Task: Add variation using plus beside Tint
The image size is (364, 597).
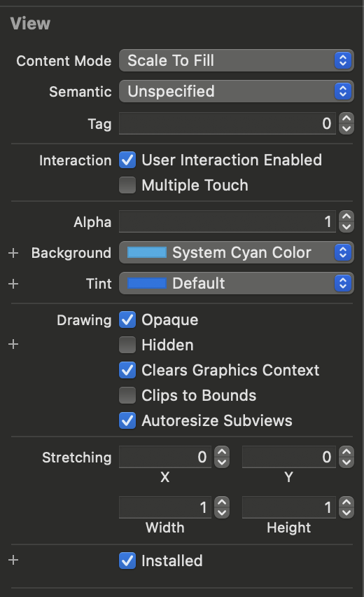Action: point(13,284)
